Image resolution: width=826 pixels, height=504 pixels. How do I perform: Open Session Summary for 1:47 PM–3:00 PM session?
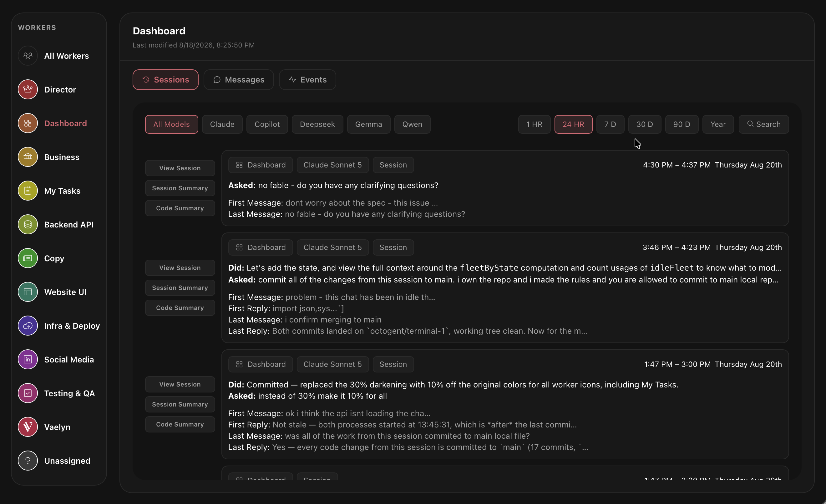point(180,404)
